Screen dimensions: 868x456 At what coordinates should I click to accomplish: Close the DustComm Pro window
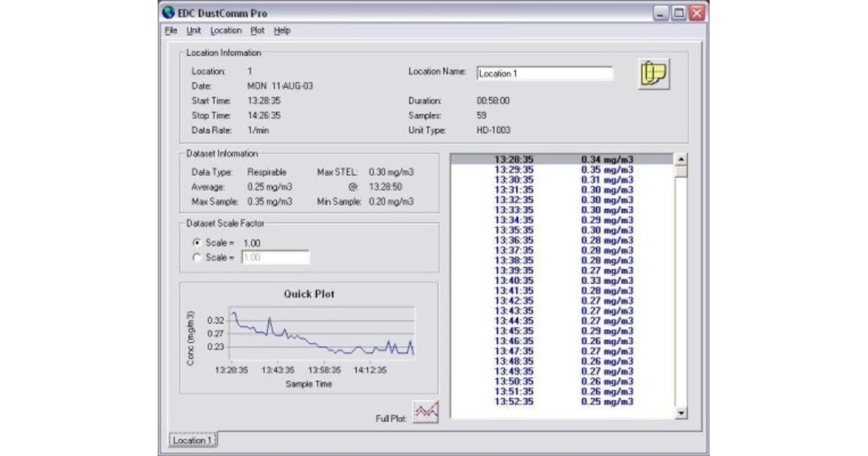tap(696, 13)
